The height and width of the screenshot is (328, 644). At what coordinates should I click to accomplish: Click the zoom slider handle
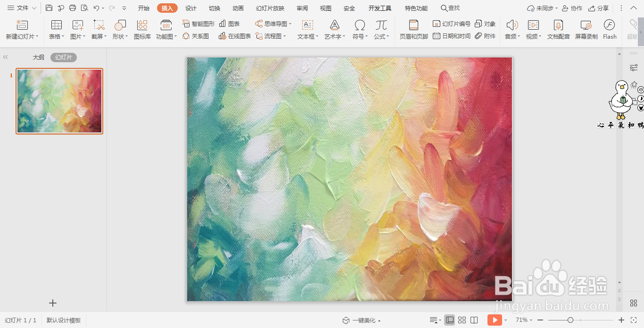pyautogui.click(x=570, y=320)
